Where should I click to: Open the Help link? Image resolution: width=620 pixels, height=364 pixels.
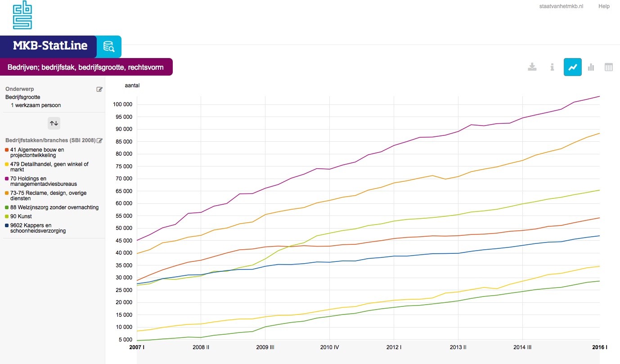pos(604,6)
